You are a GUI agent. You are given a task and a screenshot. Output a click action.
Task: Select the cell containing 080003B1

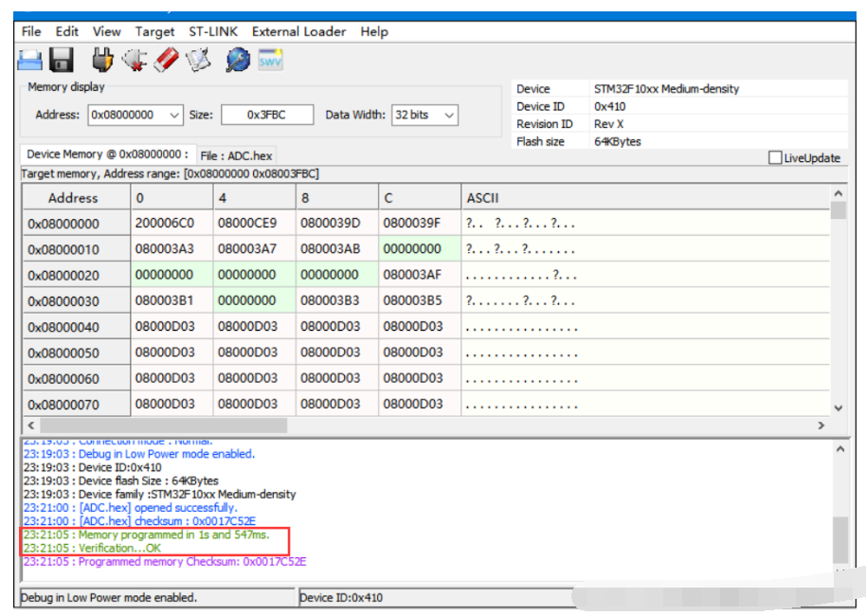tap(171, 300)
